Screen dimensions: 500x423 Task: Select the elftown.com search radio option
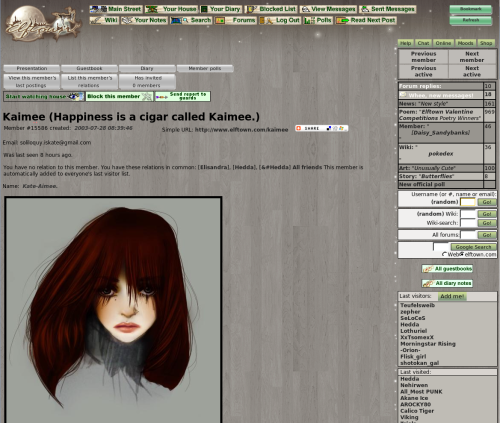pyautogui.click(x=462, y=254)
